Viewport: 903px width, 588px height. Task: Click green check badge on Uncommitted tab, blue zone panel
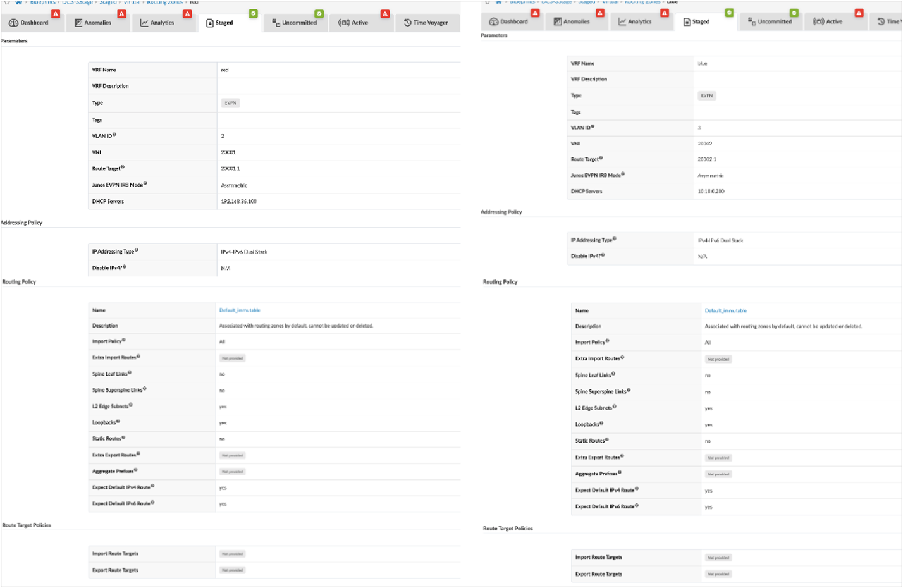[794, 13]
